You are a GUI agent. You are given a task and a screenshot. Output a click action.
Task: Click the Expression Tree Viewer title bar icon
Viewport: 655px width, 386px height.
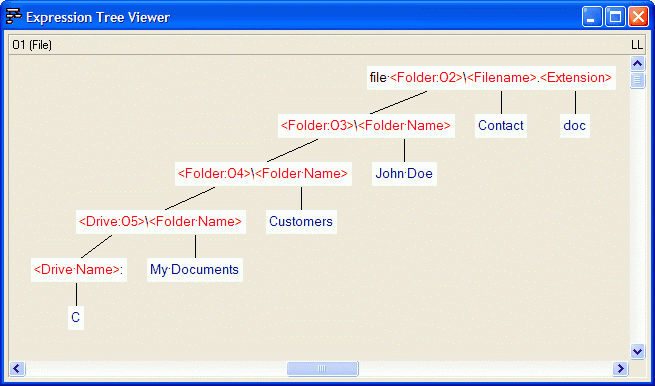click(x=13, y=17)
